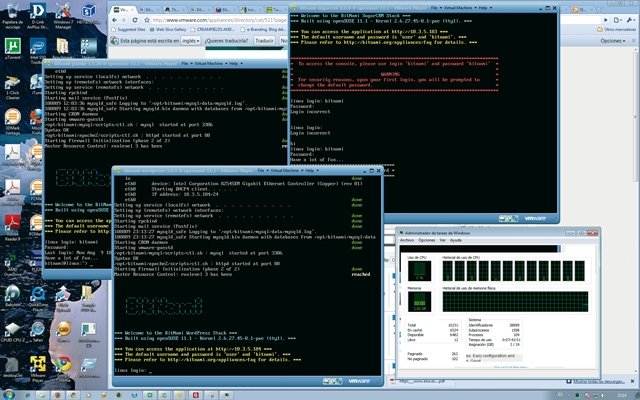Click the Chrome address bar URL
This screenshot has width=640, height=400.
[220, 20]
